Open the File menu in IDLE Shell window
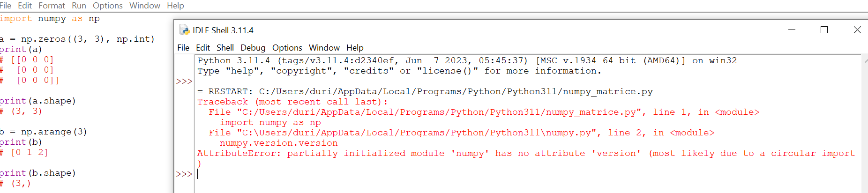Screen dimensions: 868x193 183,48
